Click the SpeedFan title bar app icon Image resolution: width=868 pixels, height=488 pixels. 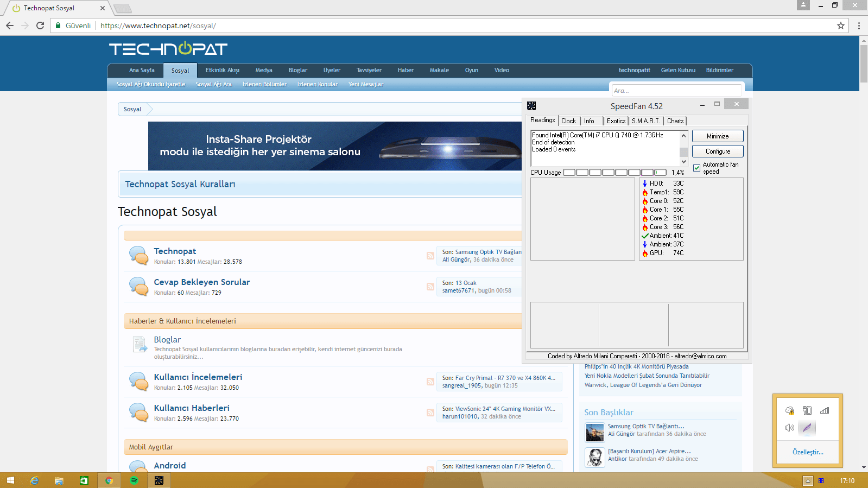coord(531,106)
